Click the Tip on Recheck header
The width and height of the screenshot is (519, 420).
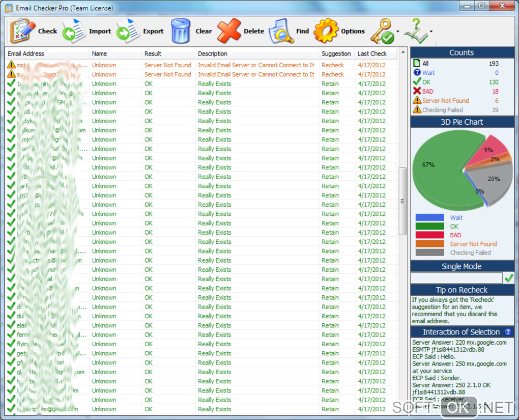462,290
